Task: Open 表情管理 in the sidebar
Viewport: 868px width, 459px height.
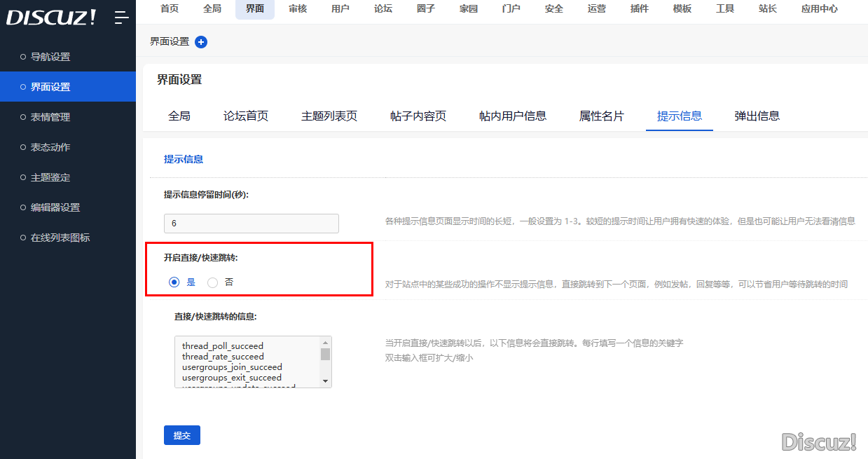Action: [x=50, y=117]
